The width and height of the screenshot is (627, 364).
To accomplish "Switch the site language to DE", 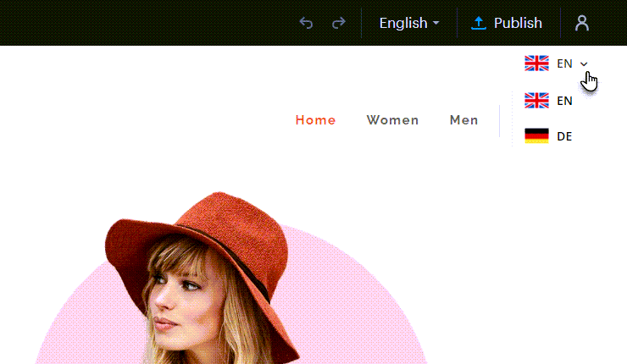I will [564, 136].
